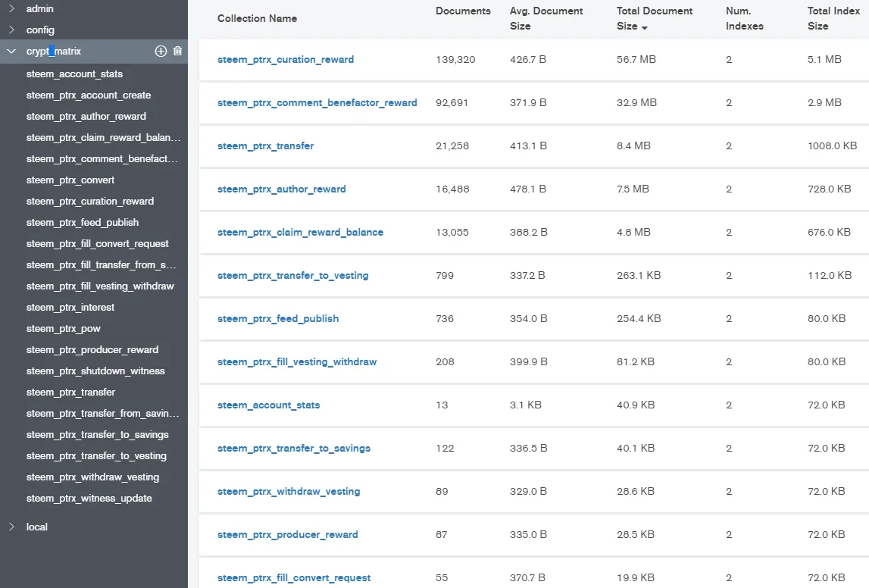
Task: Select steem_ptrx_withdraw_vesting in sidebar
Action: 92,477
